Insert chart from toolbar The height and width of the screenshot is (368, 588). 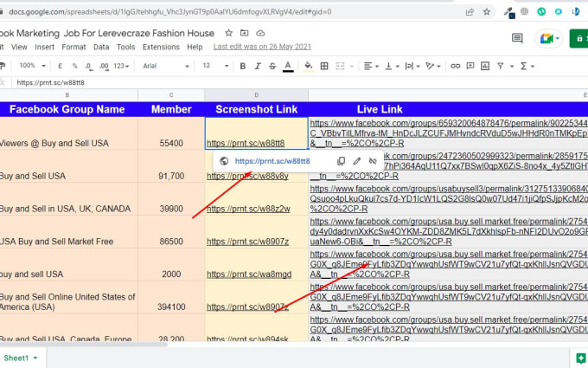[x=485, y=66]
